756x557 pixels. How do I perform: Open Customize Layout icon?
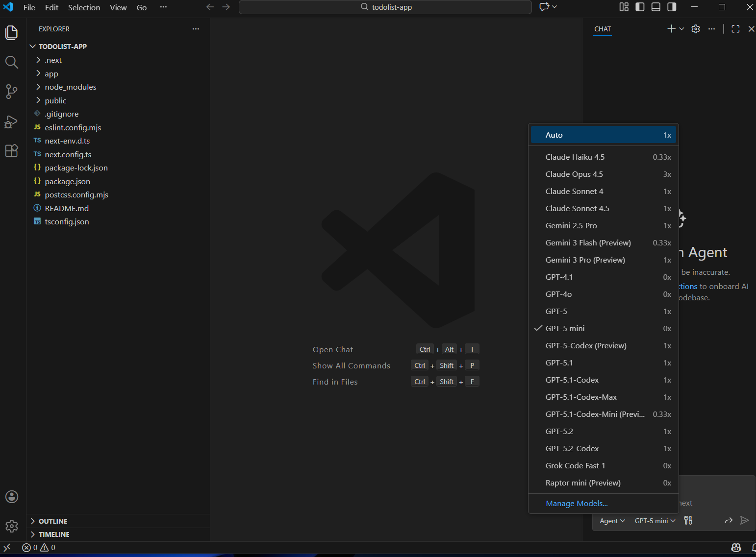coord(624,7)
